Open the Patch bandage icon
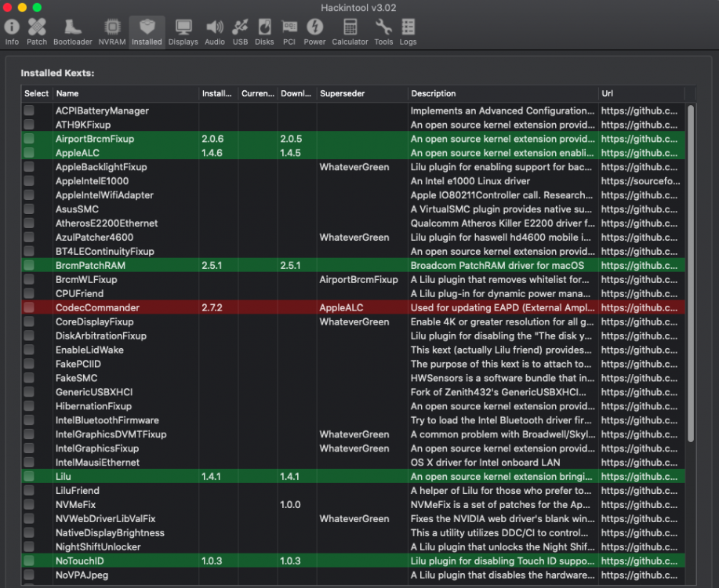Viewport: 719px width, 588px height. [x=37, y=31]
